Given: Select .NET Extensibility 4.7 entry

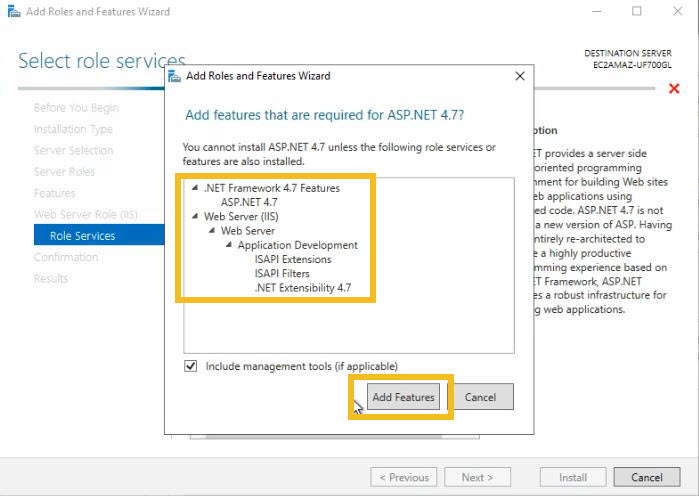Looking at the screenshot, I should click(x=303, y=287).
